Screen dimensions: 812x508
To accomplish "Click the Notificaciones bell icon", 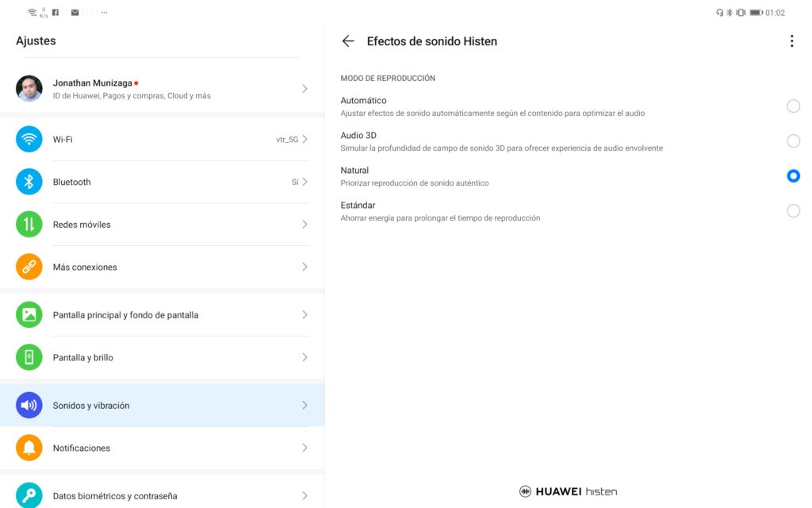I will [x=29, y=448].
